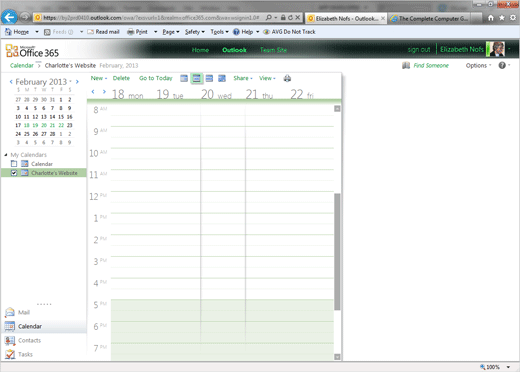Screen dimensions: 520x372
Task: Click the Find Someone link
Action: (x=431, y=66)
